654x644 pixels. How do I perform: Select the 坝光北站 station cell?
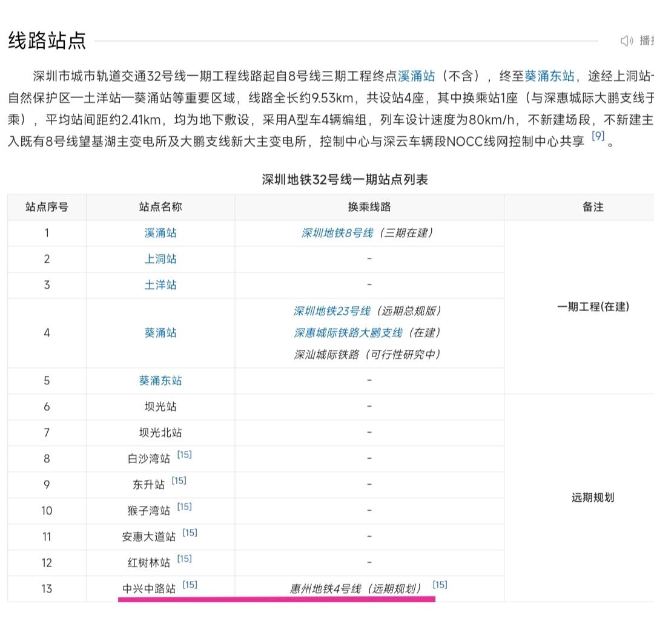pyautogui.click(x=160, y=433)
